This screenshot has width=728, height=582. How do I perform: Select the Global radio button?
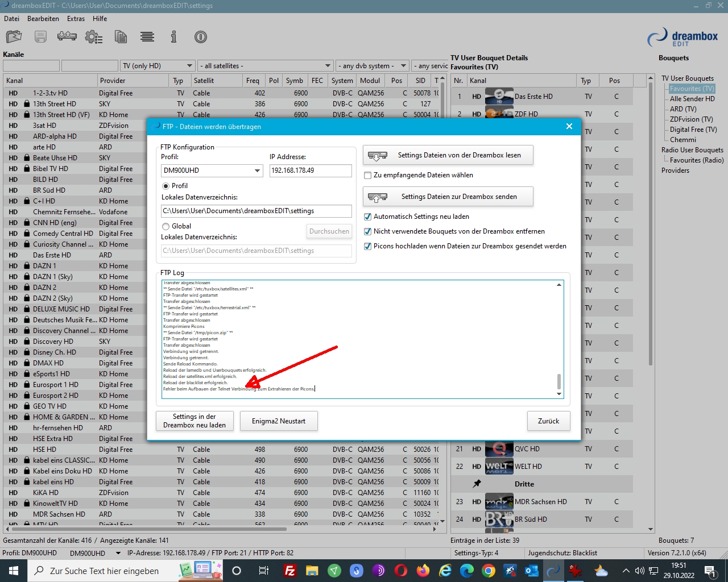pos(166,226)
